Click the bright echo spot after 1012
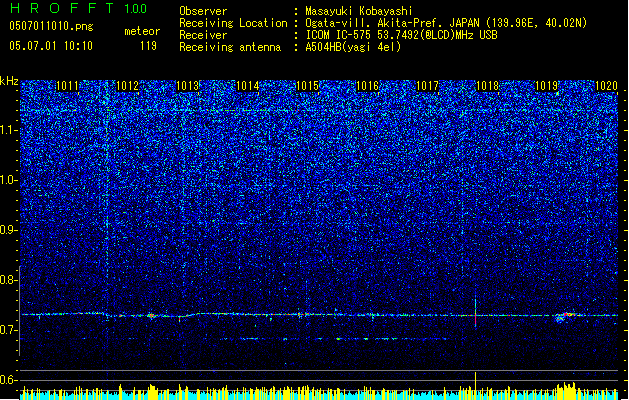This screenshot has width=629, height=400. click(151, 316)
